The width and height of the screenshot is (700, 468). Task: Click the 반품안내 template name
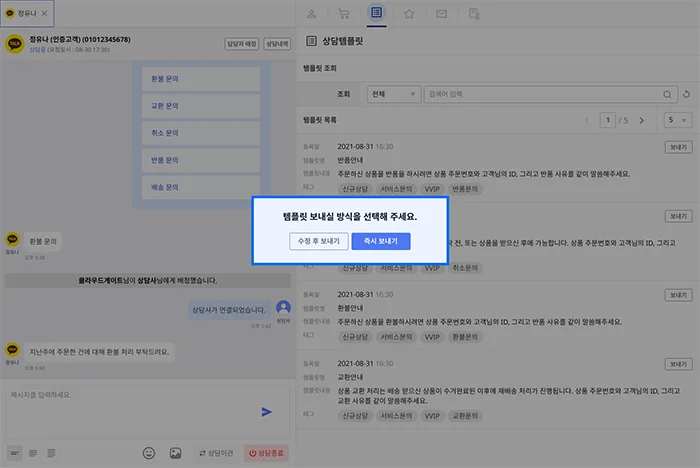click(350, 160)
